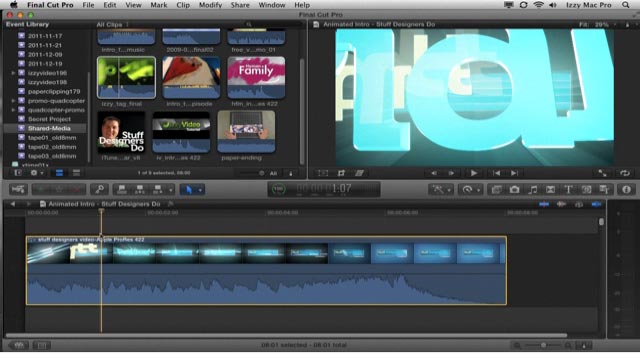Open the Share menu
Image resolution: width=640 pixels, height=360 pixels.
240,5
